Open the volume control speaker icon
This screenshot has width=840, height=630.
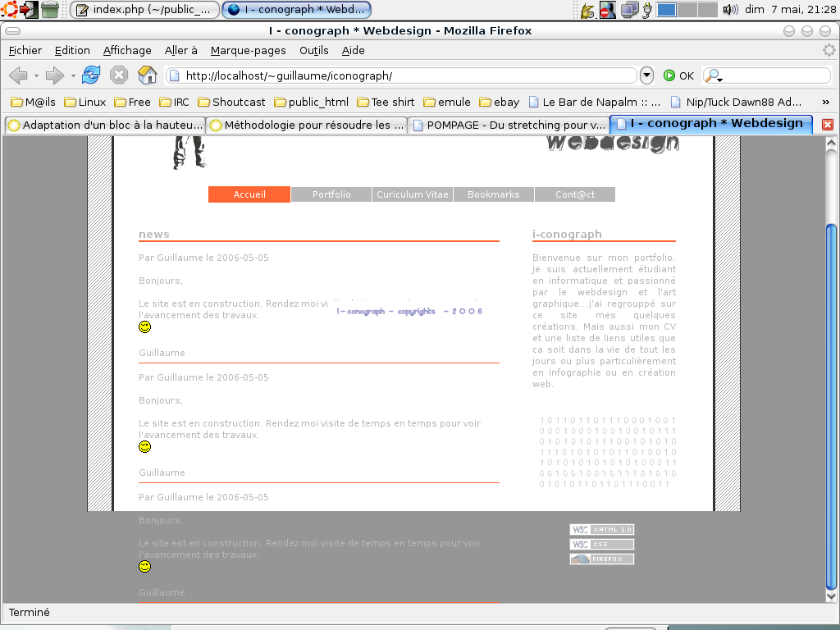(x=730, y=10)
